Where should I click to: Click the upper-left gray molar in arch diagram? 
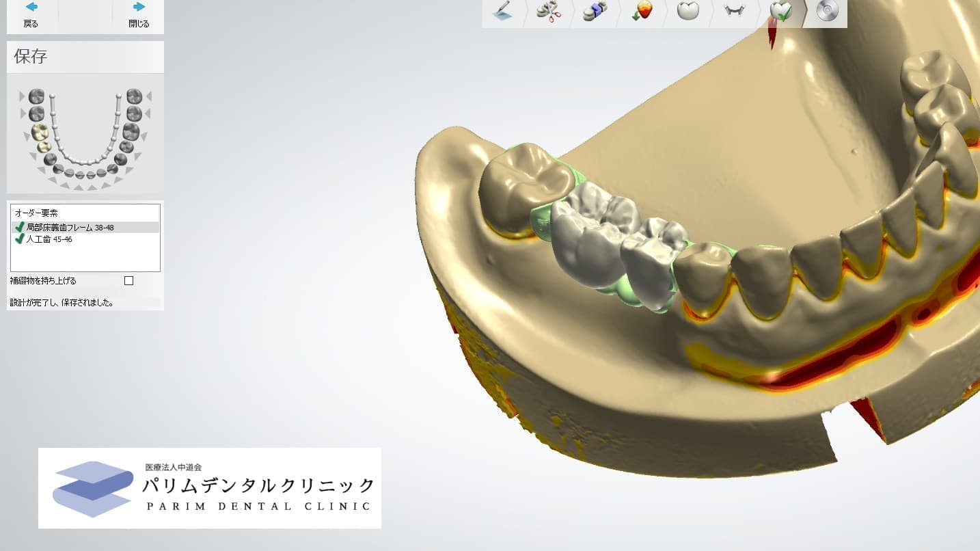[36, 96]
